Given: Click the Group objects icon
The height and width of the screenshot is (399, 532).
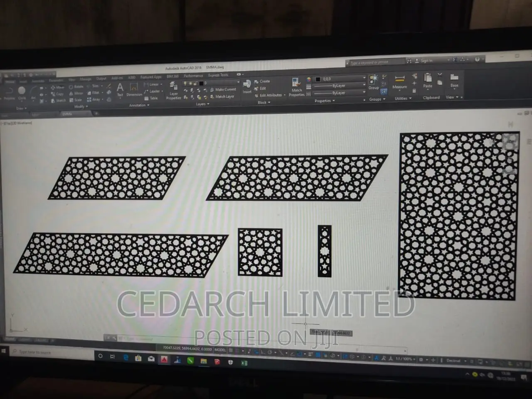Looking at the screenshot, I should pos(373,82).
